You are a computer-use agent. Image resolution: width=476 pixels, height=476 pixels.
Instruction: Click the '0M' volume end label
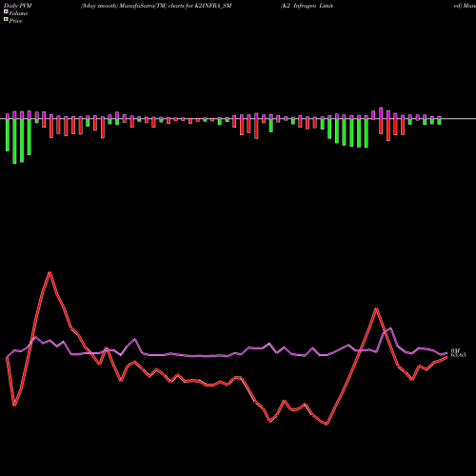coord(455,350)
